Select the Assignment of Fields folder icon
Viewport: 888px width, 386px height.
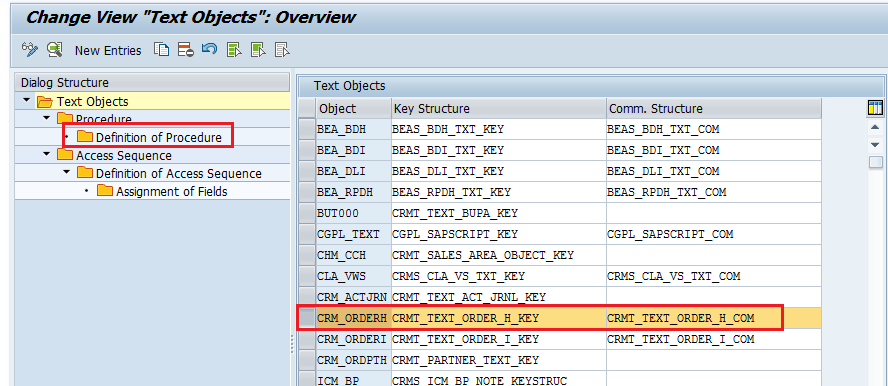coord(105,191)
